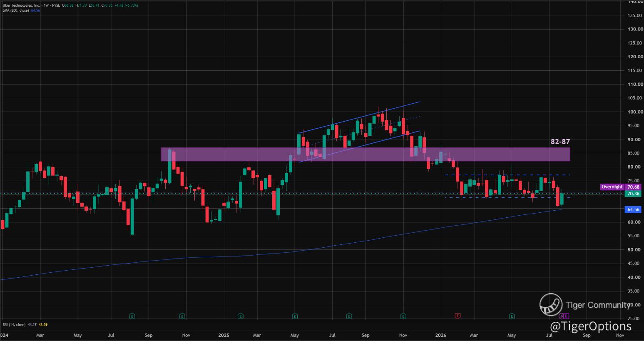This screenshot has width=644, height=341.
Task: Click the 2026 label on the time axis
Action: coord(440,335)
